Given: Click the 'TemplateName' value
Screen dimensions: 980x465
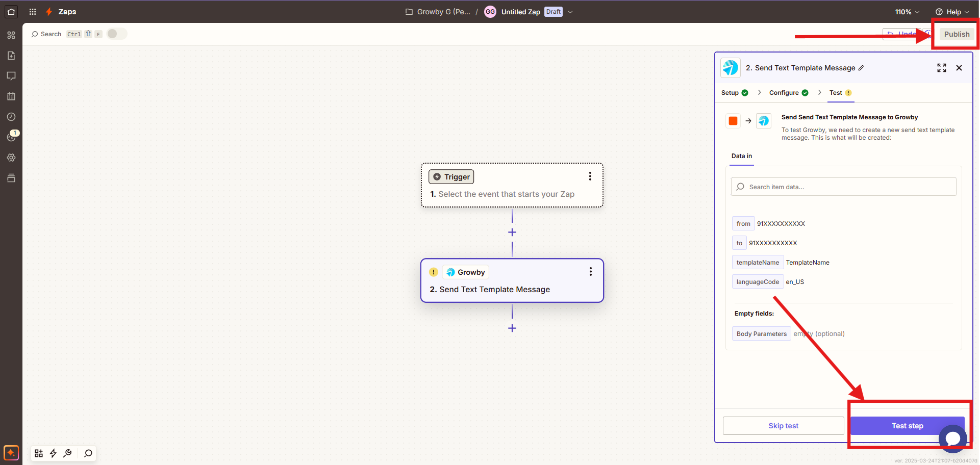Looking at the screenshot, I should tap(807, 263).
